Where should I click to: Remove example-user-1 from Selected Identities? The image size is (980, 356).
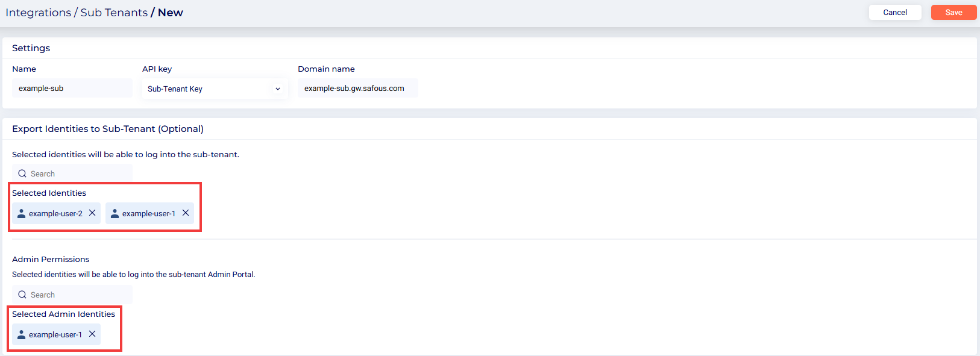point(186,213)
